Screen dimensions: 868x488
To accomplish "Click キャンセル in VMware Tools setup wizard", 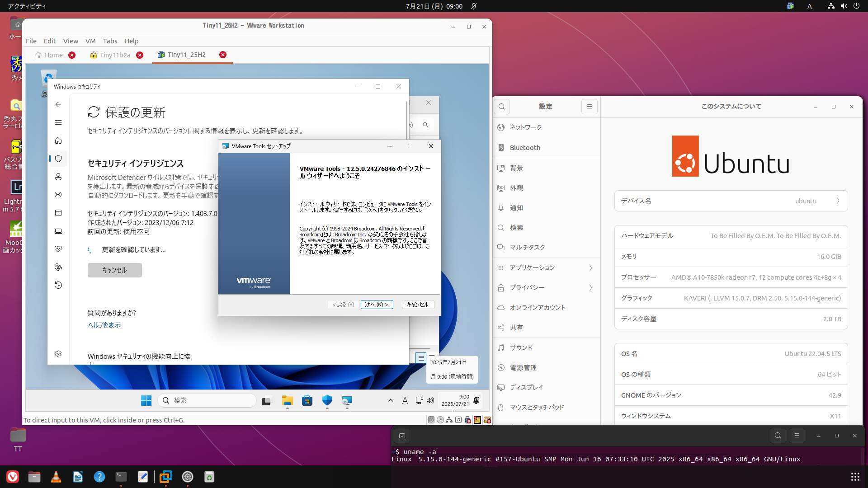I will (x=417, y=305).
